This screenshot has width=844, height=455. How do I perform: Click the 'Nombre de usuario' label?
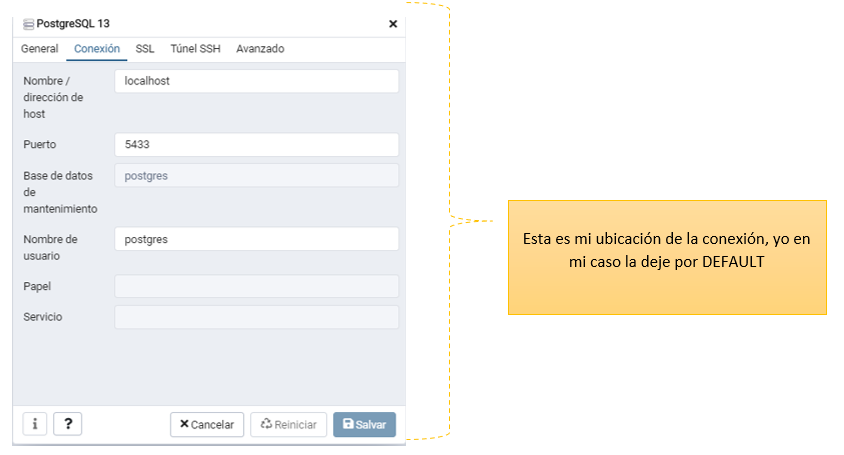tap(50, 247)
